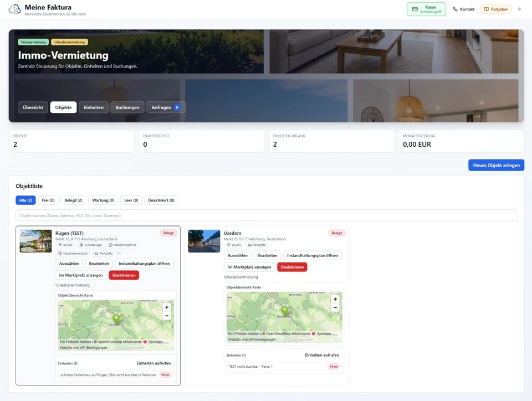532x401 pixels.
Task: Open Instandhaltungsplan for Rügen
Action: tap(144, 264)
